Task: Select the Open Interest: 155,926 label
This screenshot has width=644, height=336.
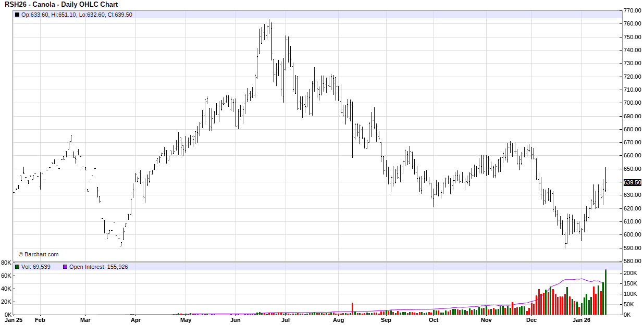Action: [x=98, y=267]
